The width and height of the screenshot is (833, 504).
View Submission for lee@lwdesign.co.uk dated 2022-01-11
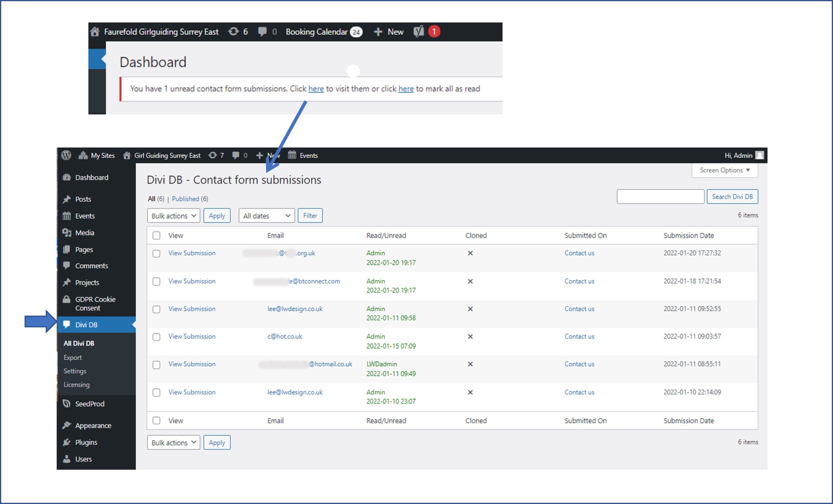(192, 309)
